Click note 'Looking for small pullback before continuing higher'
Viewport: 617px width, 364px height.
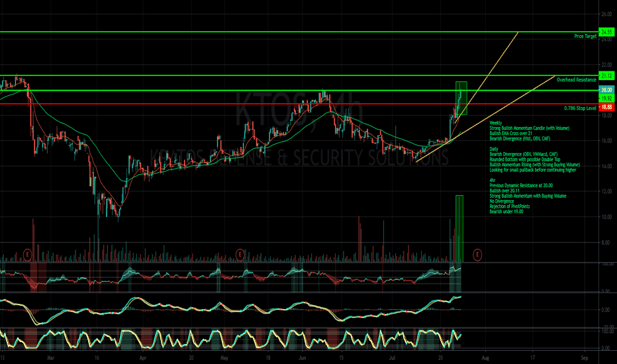pyautogui.click(x=533, y=170)
